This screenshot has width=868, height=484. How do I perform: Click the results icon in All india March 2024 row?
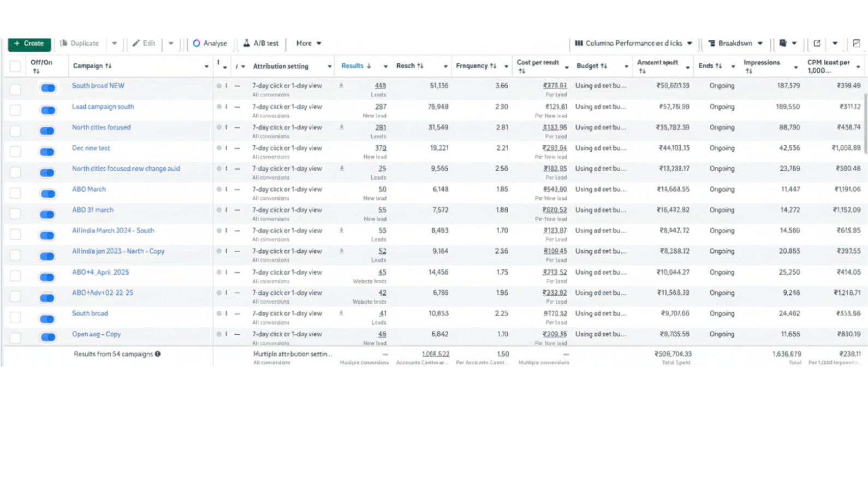(x=342, y=231)
